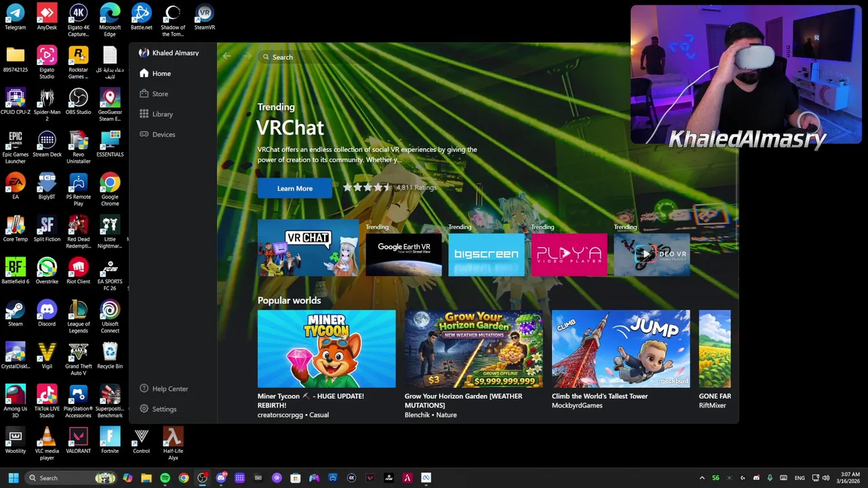Select the Google Earth VR thumbnail

tap(404, 254)
